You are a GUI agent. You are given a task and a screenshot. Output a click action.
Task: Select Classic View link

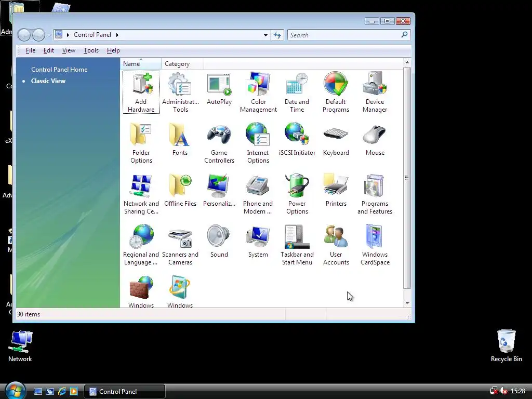48,81
